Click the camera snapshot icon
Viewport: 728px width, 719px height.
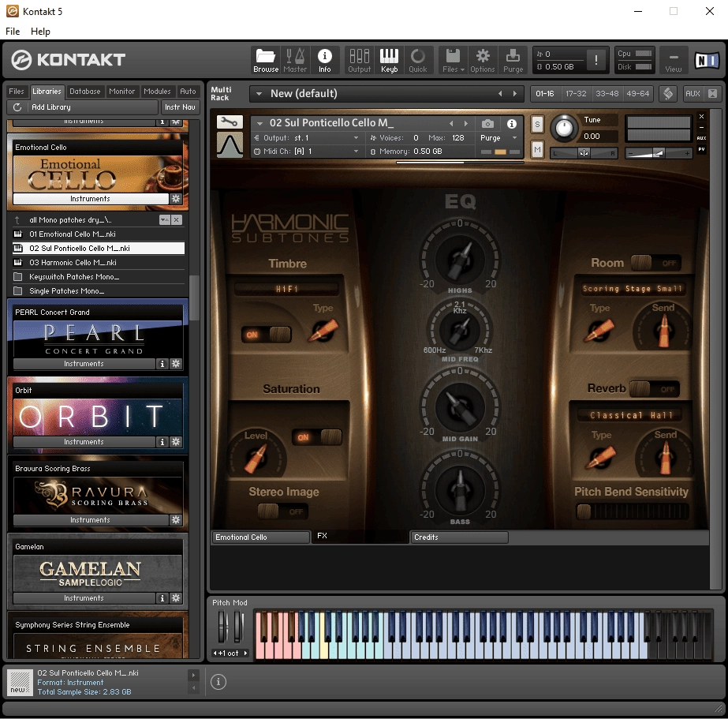[487, 124]
